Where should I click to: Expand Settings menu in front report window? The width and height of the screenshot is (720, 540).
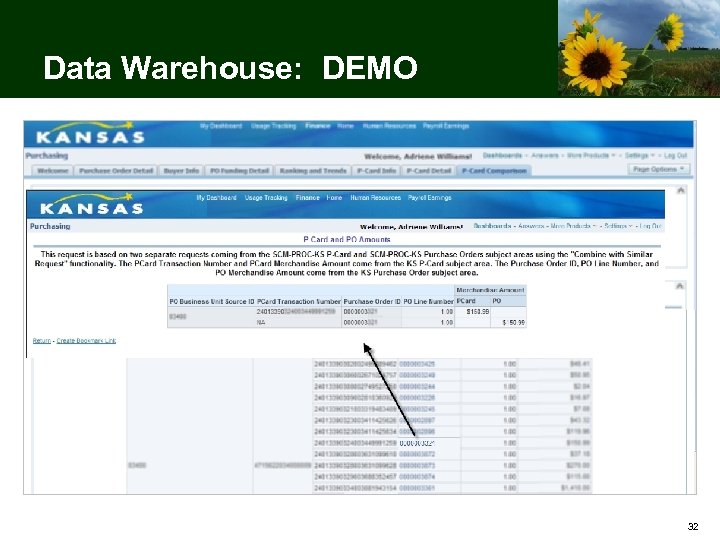click(x=618, y=226)
